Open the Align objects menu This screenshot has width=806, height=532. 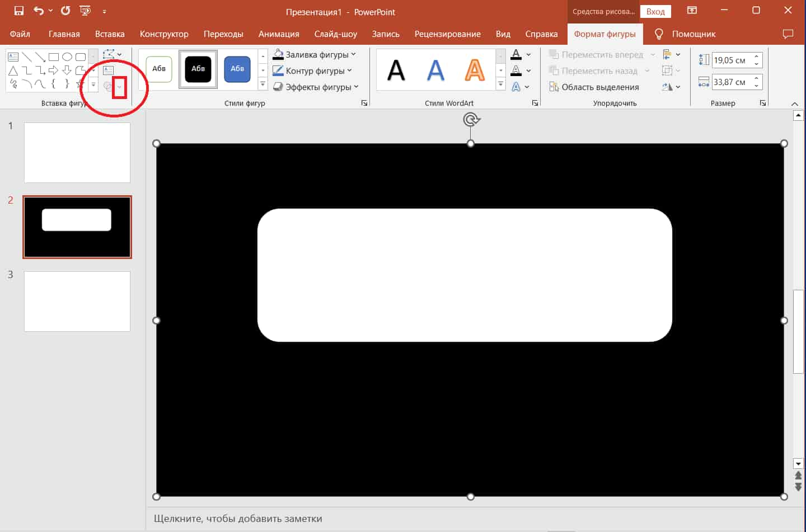(671, 54)
